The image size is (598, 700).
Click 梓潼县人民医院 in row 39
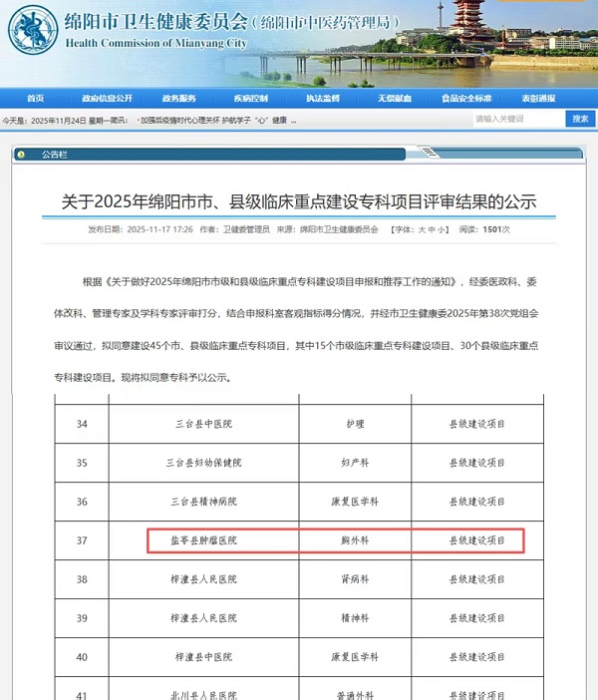click(x=203, y=618)
